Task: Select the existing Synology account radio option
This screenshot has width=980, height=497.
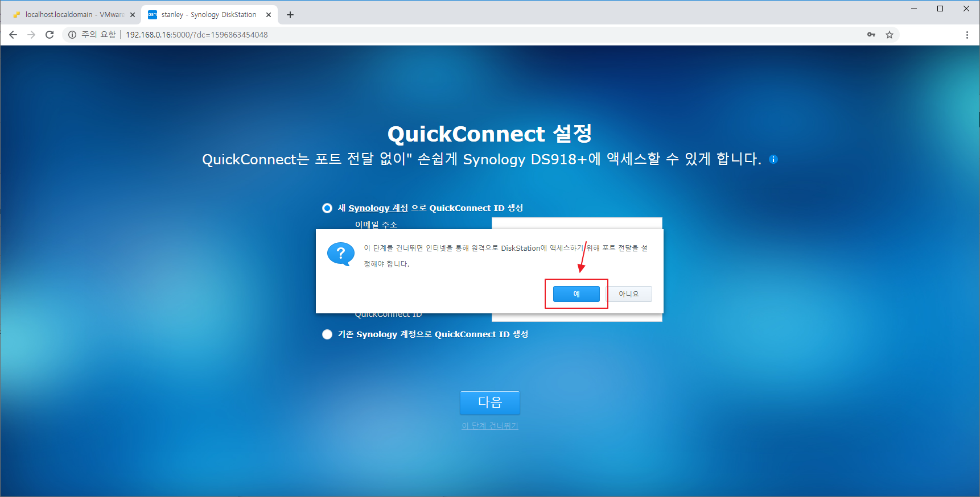Action: click(327, 334)
